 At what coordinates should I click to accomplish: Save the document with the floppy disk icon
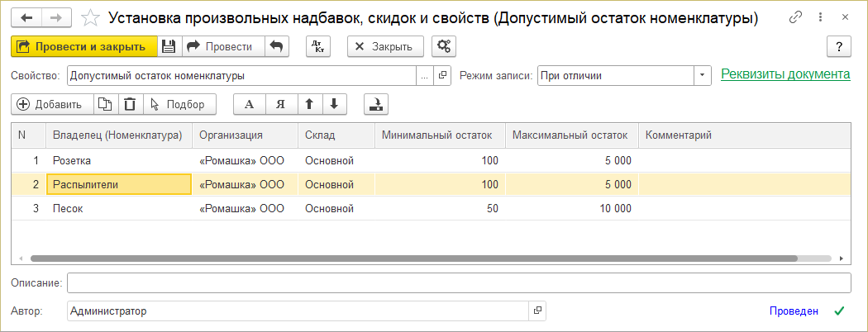pyautogui.click(x=169, y=46)
